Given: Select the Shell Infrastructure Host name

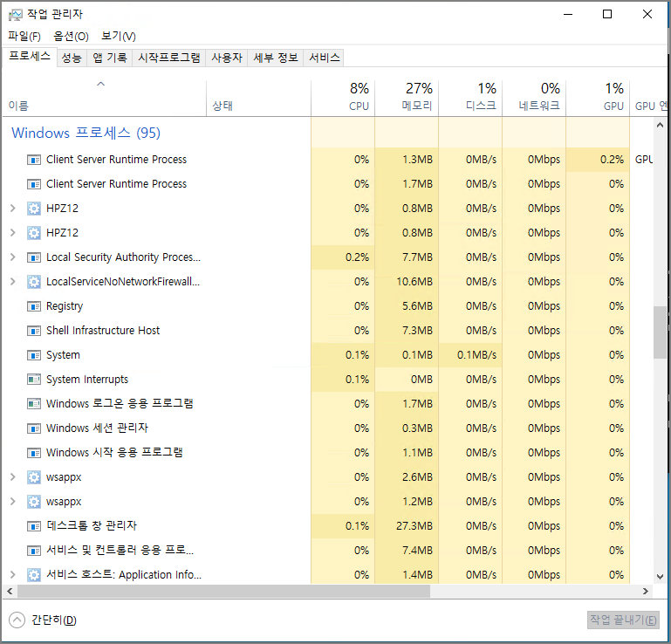Looking at the screenshot, I should [103, 331].
